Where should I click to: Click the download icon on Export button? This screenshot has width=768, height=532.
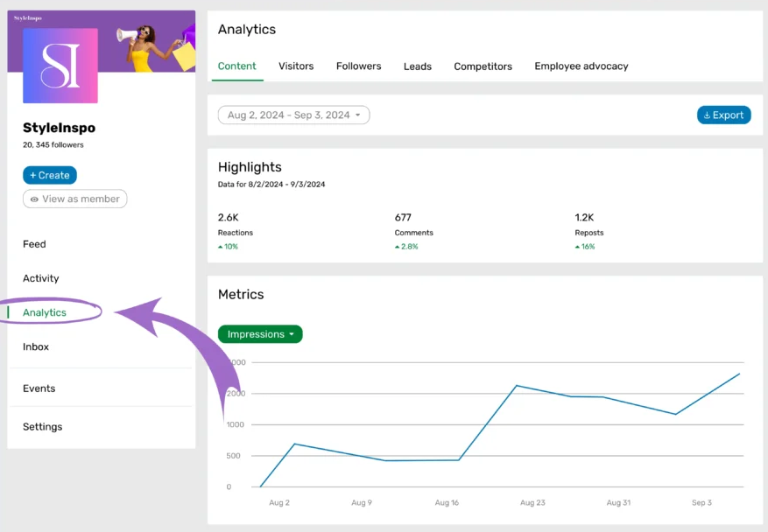(x=707, y=115)
